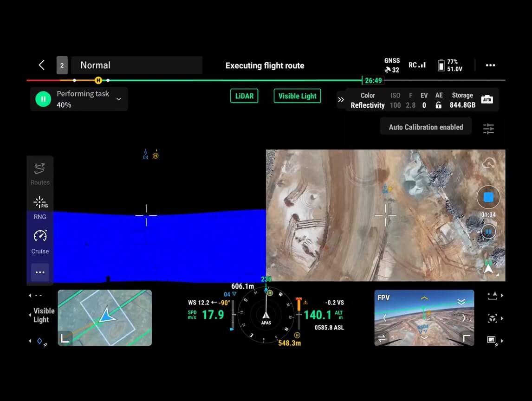Expand camera parameters with double chevron
The height and width of the screenshot is (401, 532).
(341, 100)
